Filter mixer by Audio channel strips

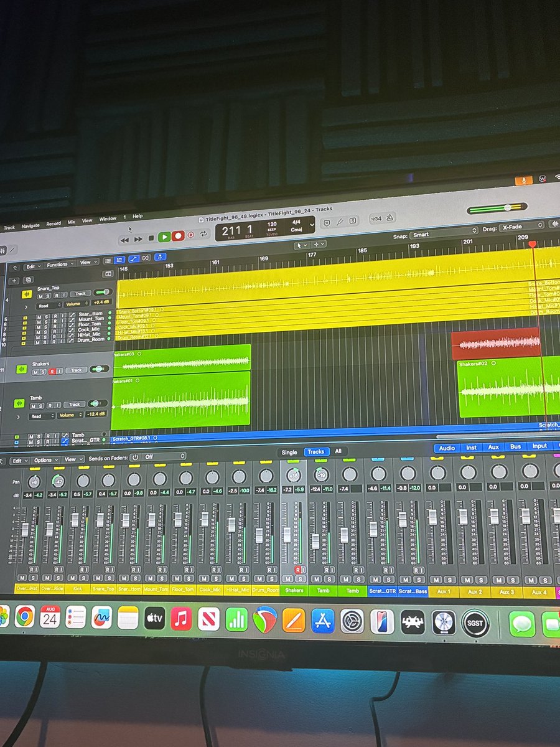click(447, 448)
